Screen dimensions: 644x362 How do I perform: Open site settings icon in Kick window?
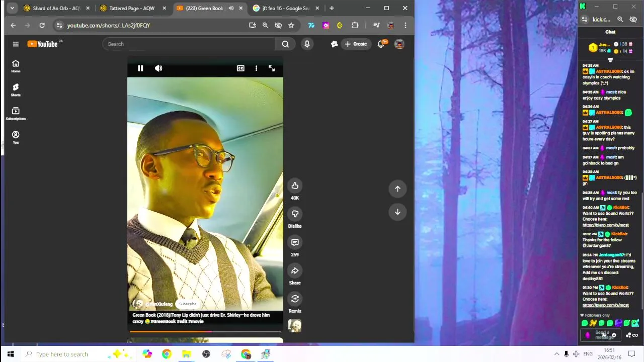click(585, 20)
